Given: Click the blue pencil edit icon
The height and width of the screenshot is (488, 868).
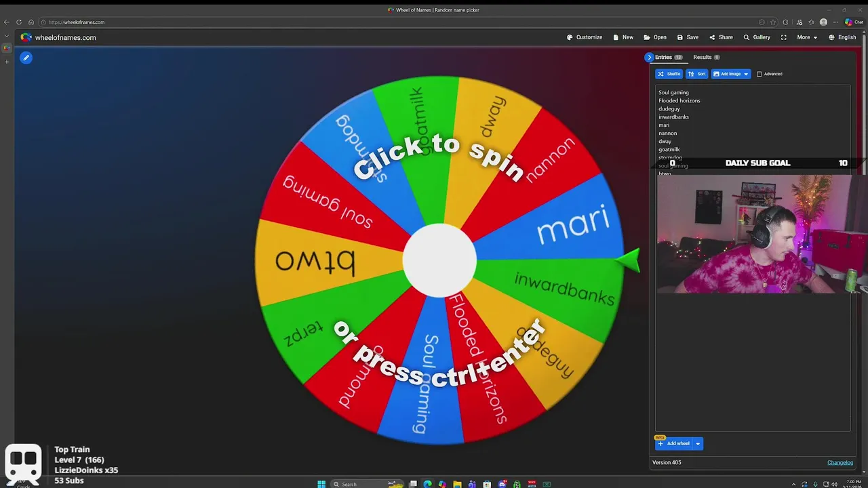Looking at the screenshot, I should coord(26,58).
